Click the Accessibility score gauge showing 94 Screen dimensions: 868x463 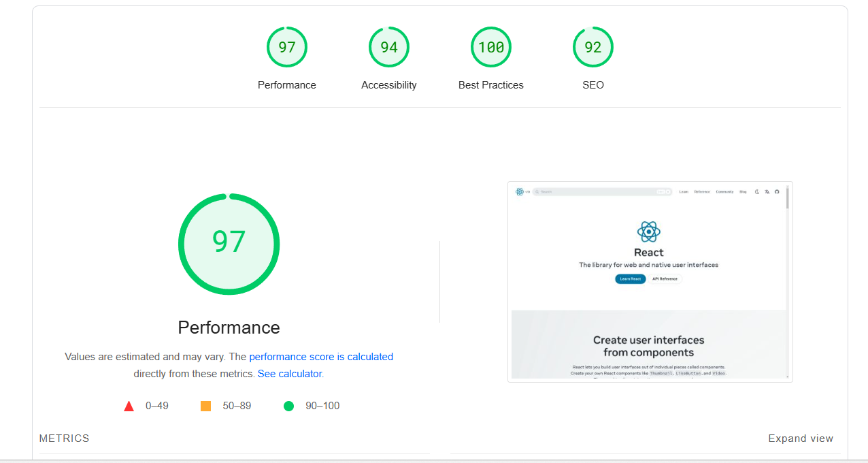[x=388, y=47]
